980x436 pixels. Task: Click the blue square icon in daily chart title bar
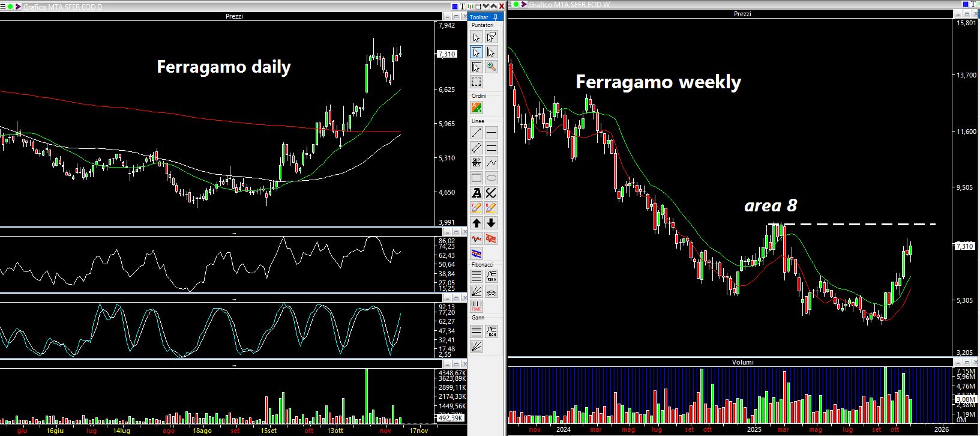click(x=454, y=7)
